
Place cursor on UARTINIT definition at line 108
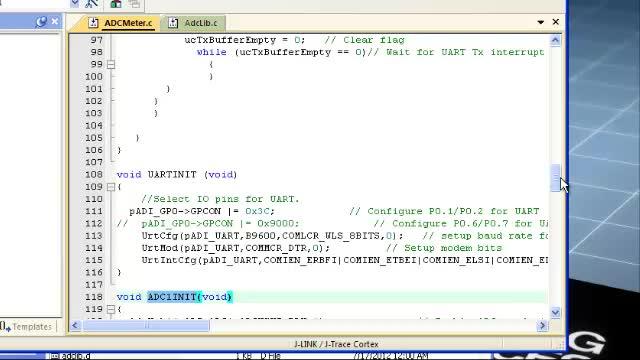[172, 175]
